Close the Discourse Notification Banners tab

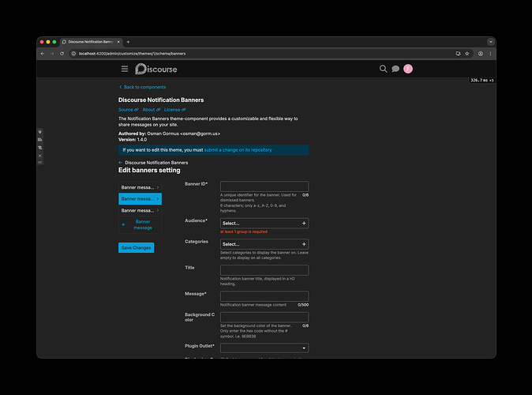tap(118, 42)
